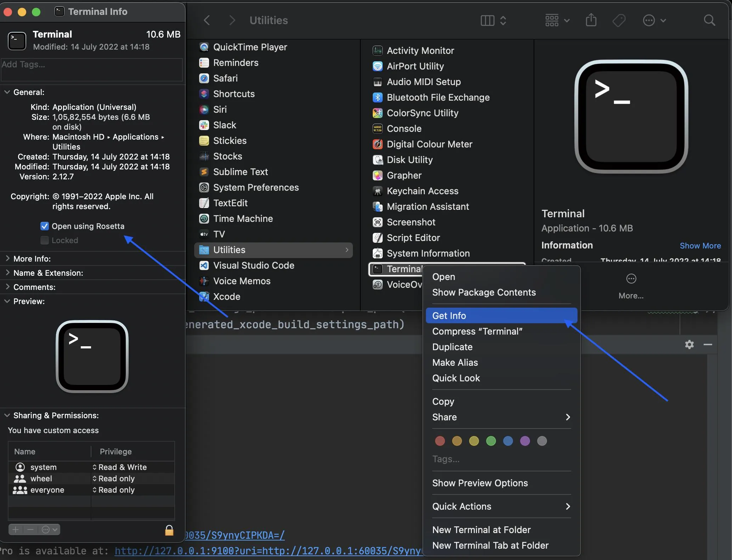
Task: Open Activity Monitor from Utilities list
Action: click(420, 51)
